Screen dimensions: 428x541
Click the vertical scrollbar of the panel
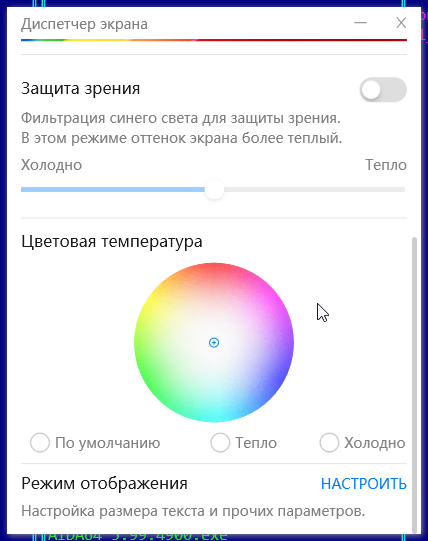(415, 385)
